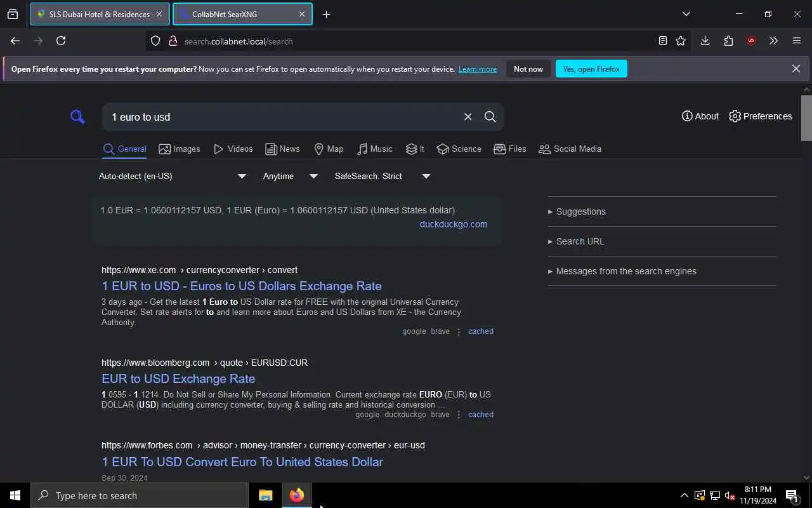
Task: Open the Firefox application menu
Action: point(797,41)
